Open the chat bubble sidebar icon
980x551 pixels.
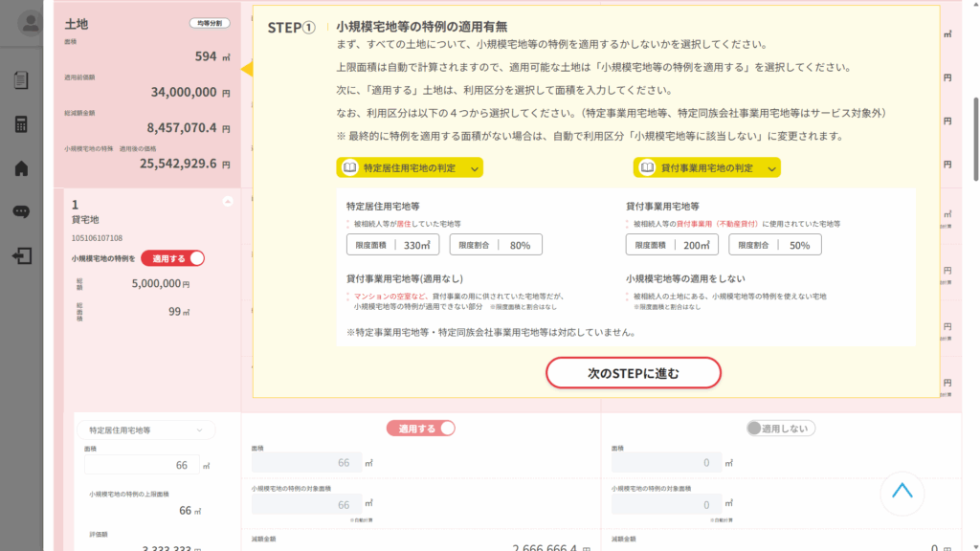tap(21, 212)
